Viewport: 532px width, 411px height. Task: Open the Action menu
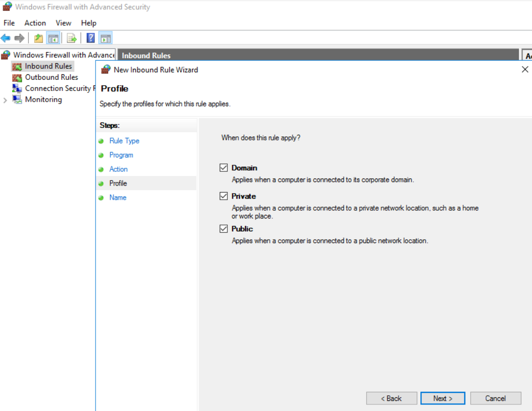click(x=35, y=23)
